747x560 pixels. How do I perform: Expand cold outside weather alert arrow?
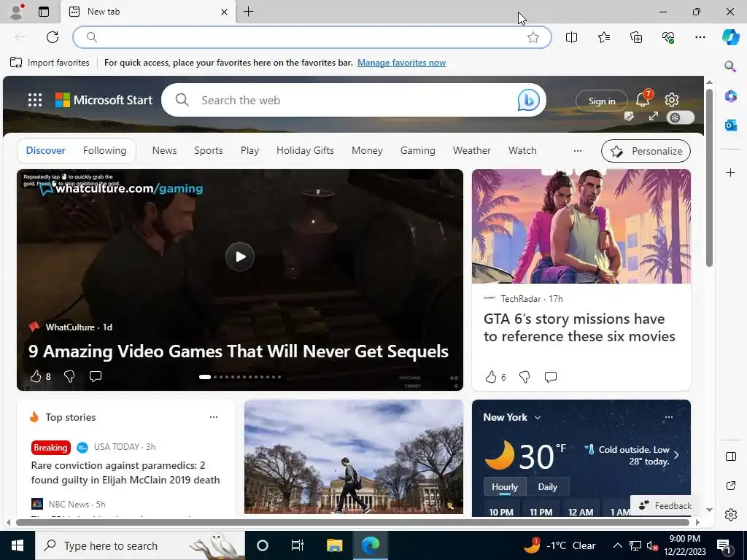click(x=676, y=455)
